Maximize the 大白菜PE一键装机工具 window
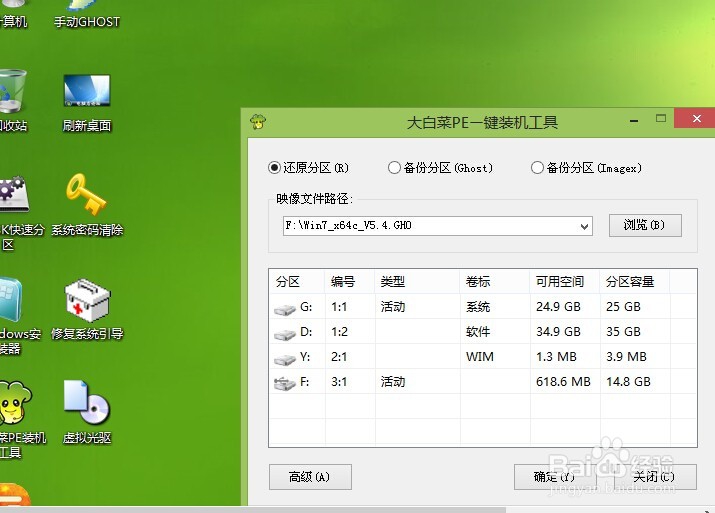715x513 pixels. point(661,119)
